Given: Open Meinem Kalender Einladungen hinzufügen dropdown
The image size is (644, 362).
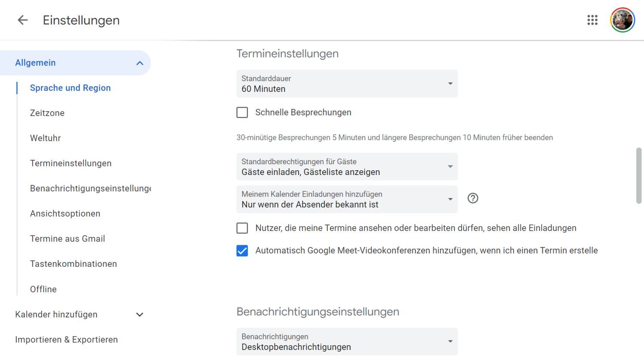Looking at the screenshot, I should [346, 199].
